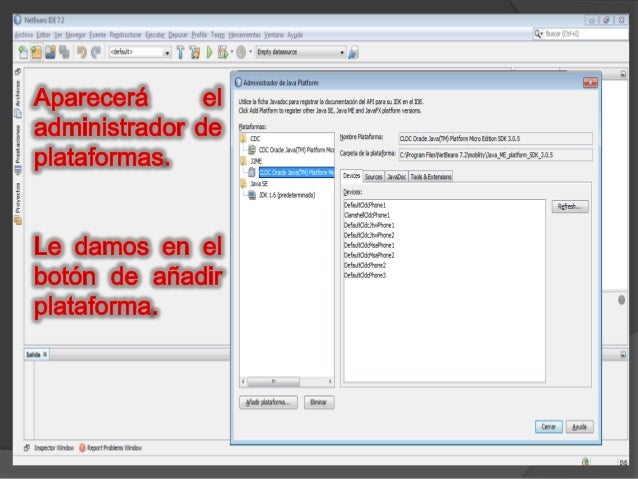Click the New File toolbar icon
This screenshot has height=479, width=638.
pos(23,52)
